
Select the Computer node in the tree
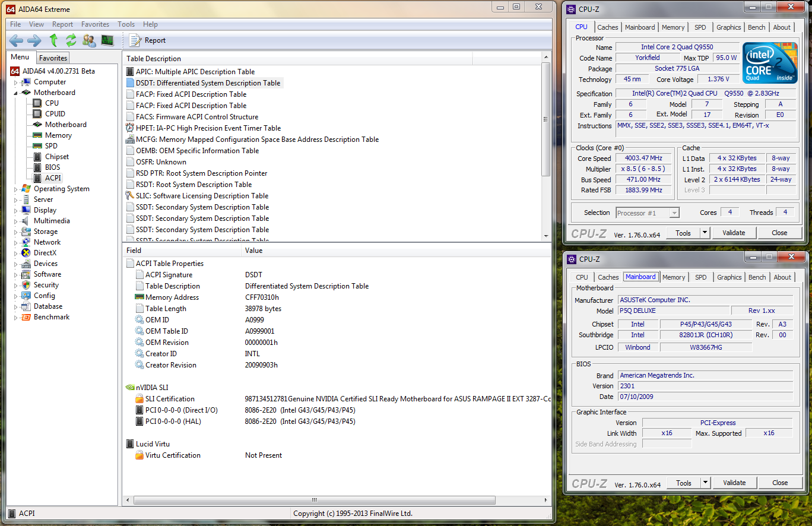tap(50, 82)
